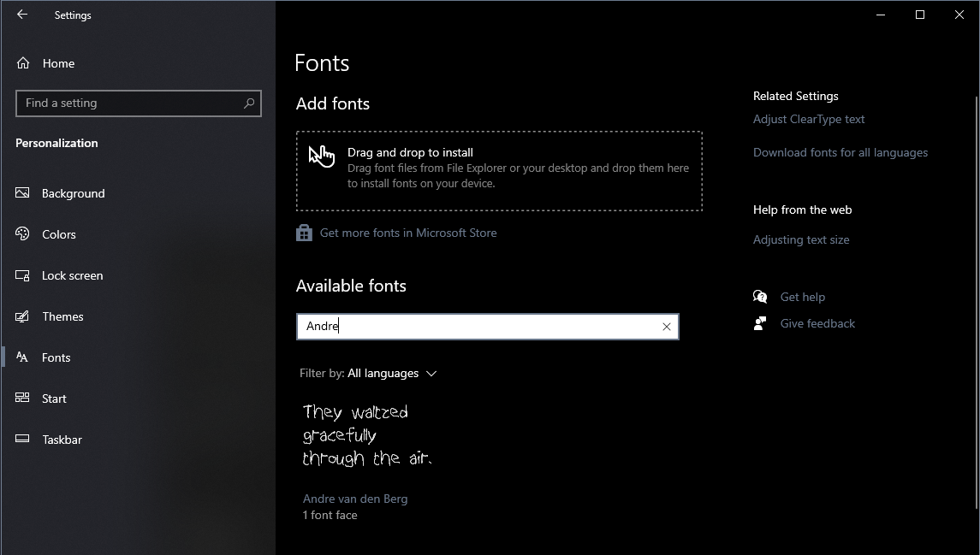The height and width of the screenshot is (555, 980).
Task: Open the Taskbar settings page
Action: pyautogui.click(x=62, y=440)
